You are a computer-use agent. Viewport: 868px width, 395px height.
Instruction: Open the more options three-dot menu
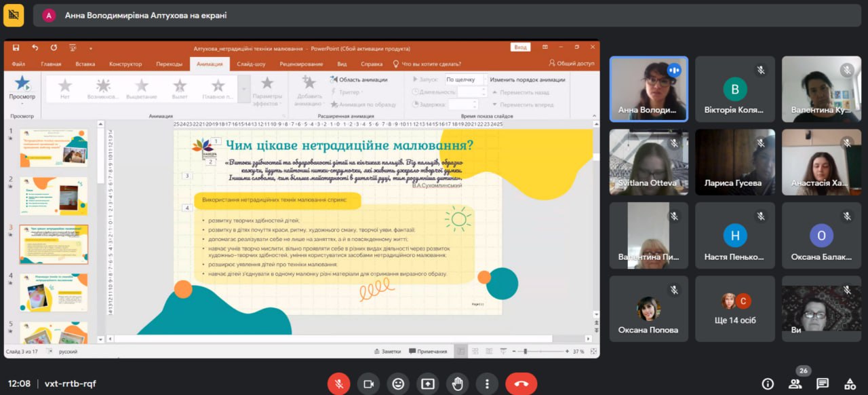pos(487,383)
